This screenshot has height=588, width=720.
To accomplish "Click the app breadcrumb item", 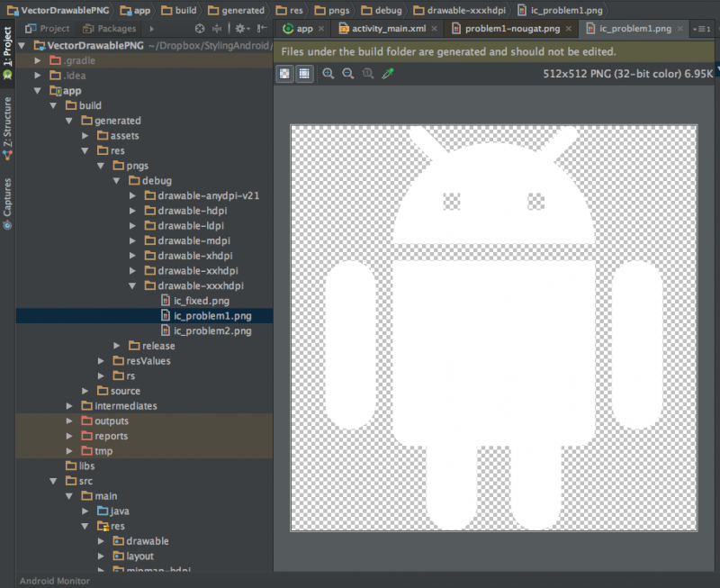I will click(x=136, y=10).
